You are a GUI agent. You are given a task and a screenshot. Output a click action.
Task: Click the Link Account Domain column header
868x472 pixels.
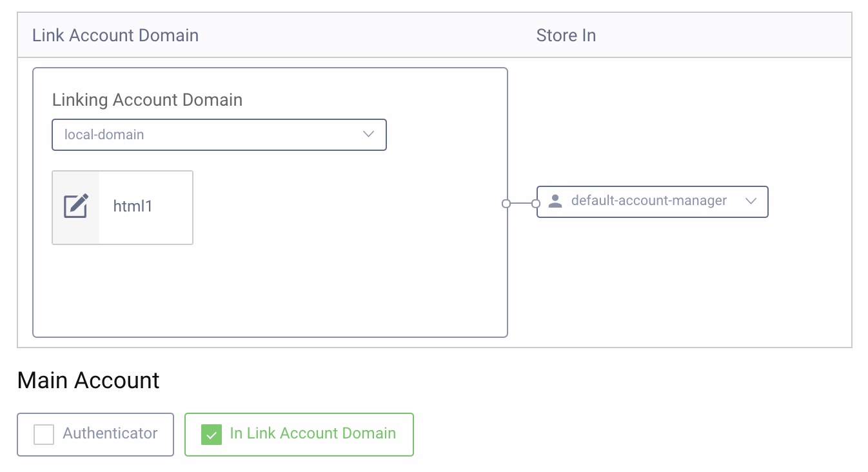tap(115, 35)
